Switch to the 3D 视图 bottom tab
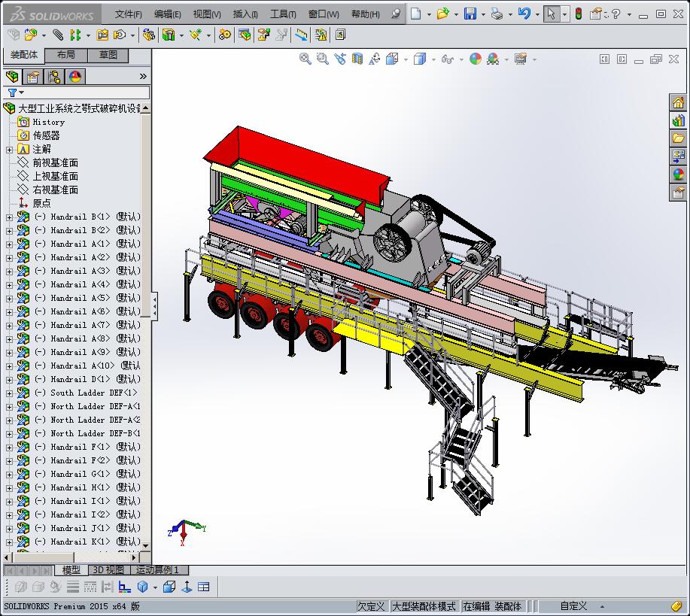 pos(108,570)
